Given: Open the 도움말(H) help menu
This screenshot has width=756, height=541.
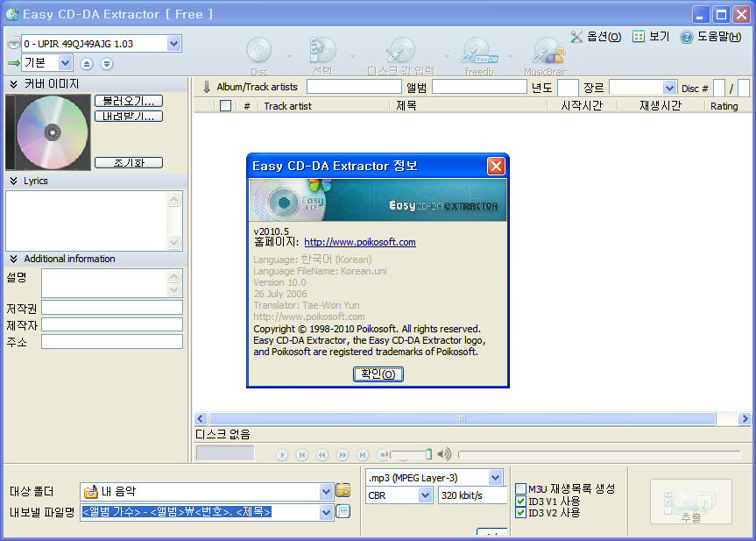Looking at the screenshot, I should click(710, 37).
